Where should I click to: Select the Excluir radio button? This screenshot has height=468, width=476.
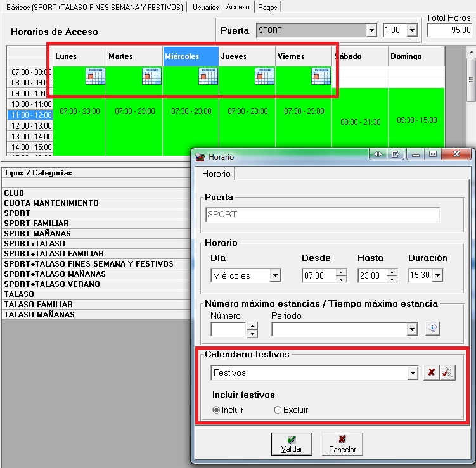click(x=278, y=410)
